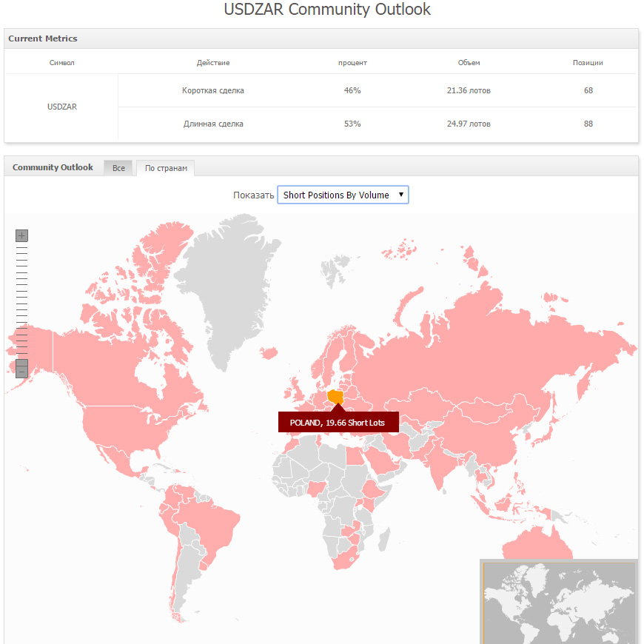Click the Показать label beside the dropdown

pos(253,195)
